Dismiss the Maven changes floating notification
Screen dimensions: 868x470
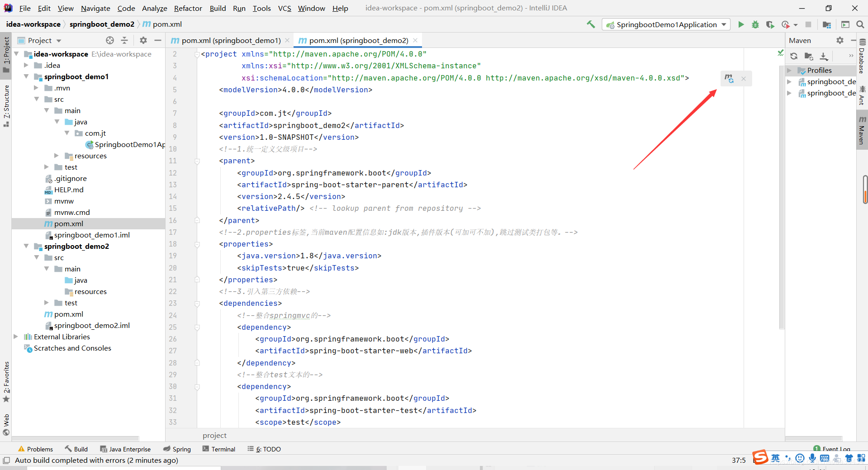[x=744, y=79]
